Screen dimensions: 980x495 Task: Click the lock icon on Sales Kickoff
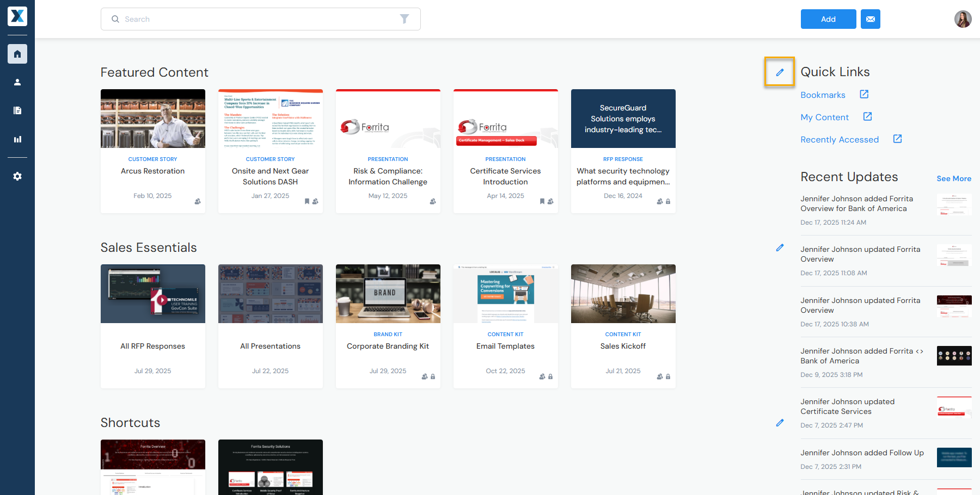(x=668, y=376)
